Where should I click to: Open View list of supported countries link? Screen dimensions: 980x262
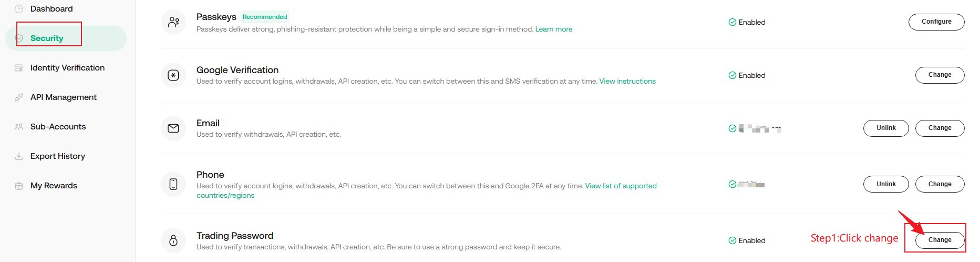621,186
